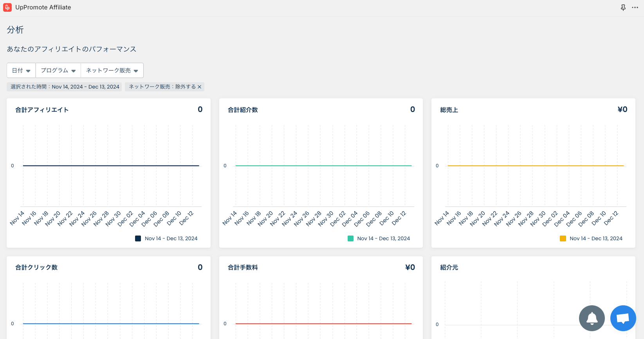Toggle the green legend swatch in 合計紹介数 chart
This screenshot has height=339, width=644.
(x=350, y=238)
